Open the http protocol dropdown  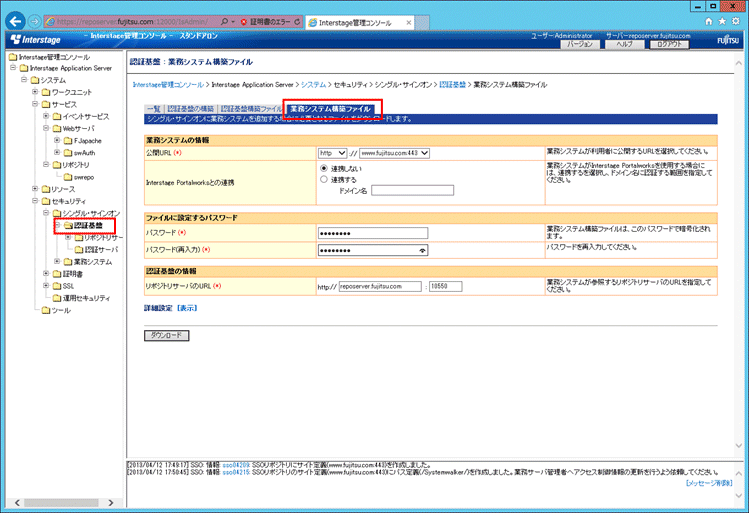click(x=332, y=153)
